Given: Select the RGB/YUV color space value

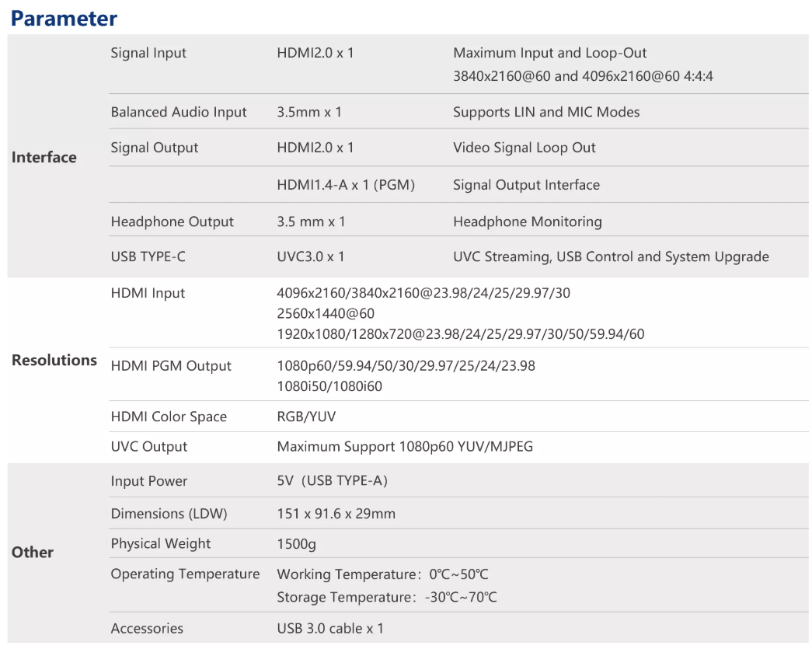Looking at the screenshot, I should pyautogui.click(x=306, y=417).
